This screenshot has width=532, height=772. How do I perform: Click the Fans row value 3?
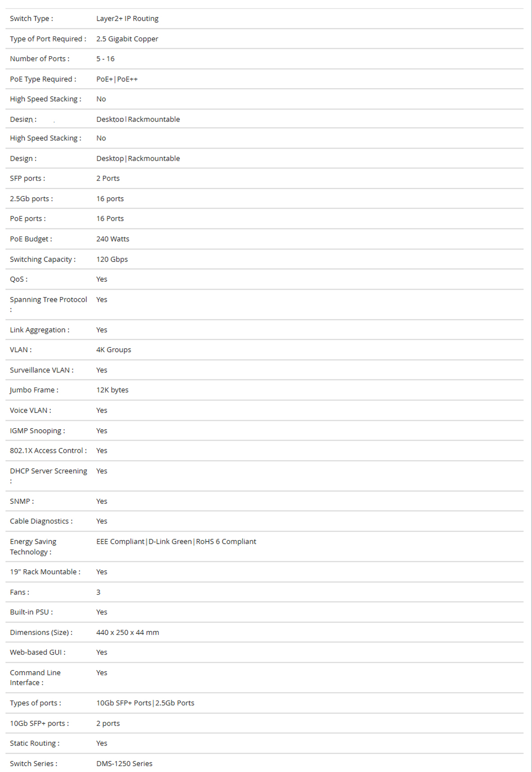coord(98,592)
